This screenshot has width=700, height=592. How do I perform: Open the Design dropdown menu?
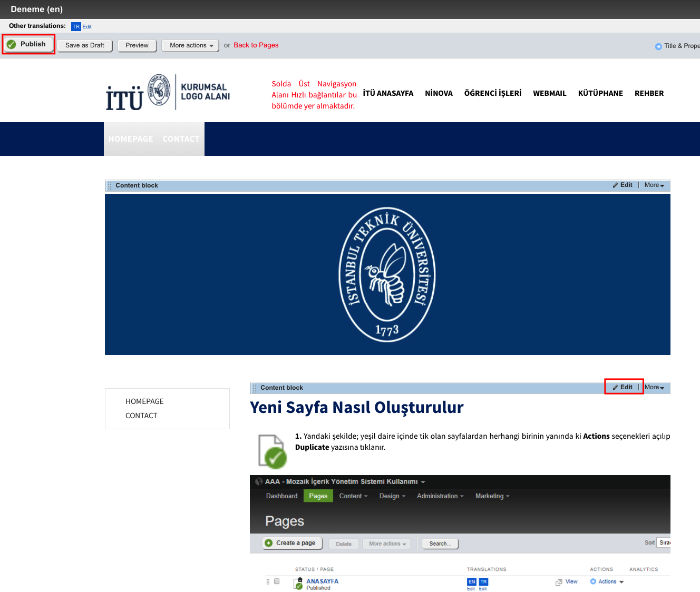click(392, 496)
